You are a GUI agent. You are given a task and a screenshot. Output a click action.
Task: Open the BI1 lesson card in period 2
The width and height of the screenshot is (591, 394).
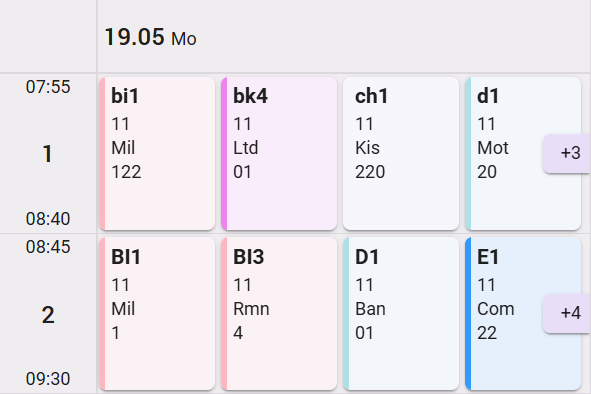157,314
